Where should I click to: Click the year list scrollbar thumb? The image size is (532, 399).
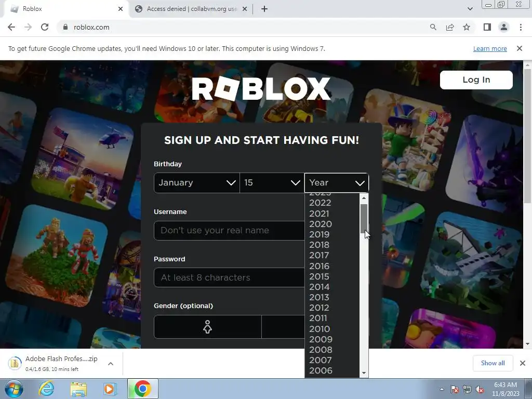click(x=364, y=219)
